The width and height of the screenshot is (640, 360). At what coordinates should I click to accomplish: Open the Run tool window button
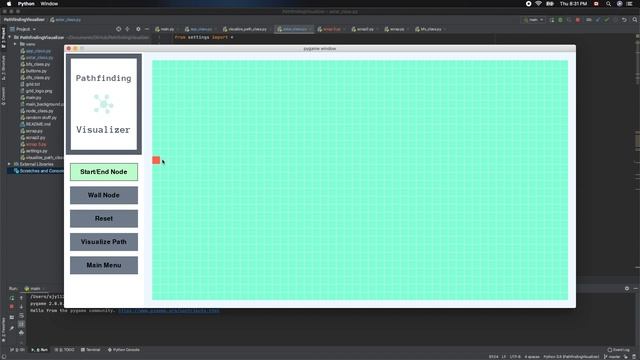[40, 350]
